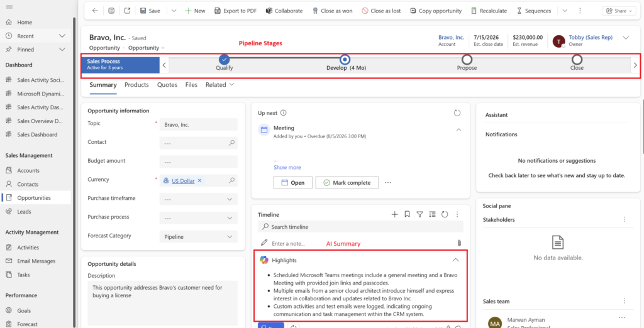Viewport: 644px width, 328px height.
Task: Click Copy opportunity command
Action: [436, 11]
